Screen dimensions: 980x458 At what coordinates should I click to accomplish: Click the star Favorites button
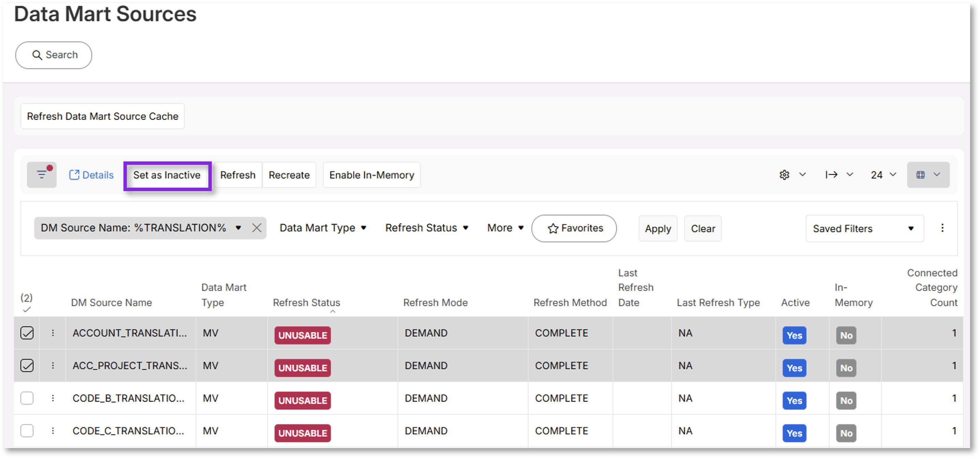[x=574, y=228]
